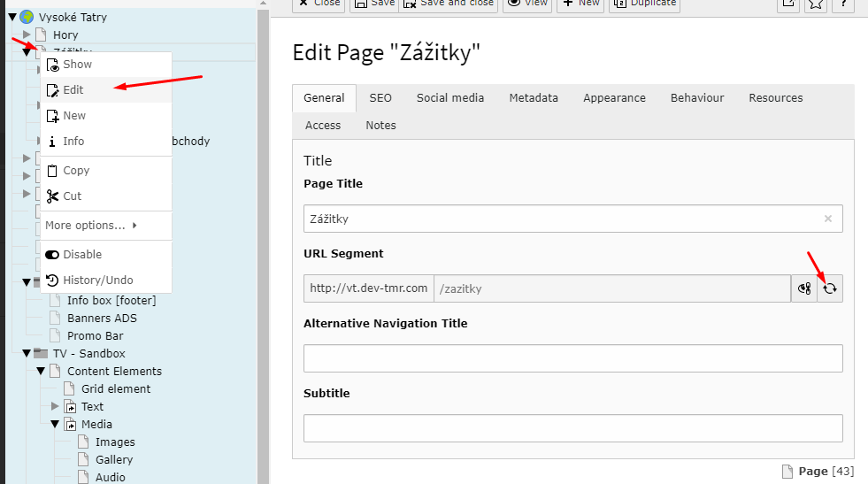Screen dimensions: 868x484
Task: Select Edit from the context menu
Action: [73, 89]
